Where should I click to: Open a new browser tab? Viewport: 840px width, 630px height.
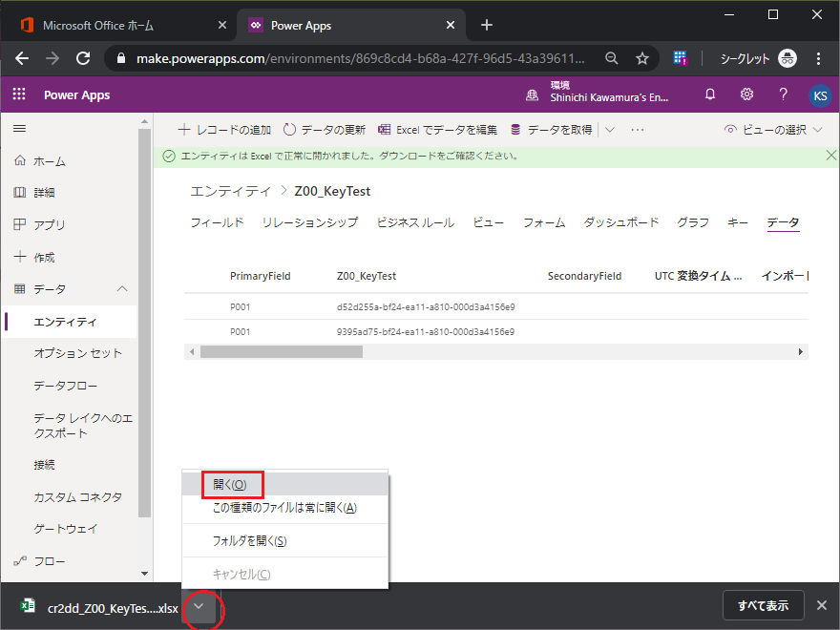(x=487, y=25)
